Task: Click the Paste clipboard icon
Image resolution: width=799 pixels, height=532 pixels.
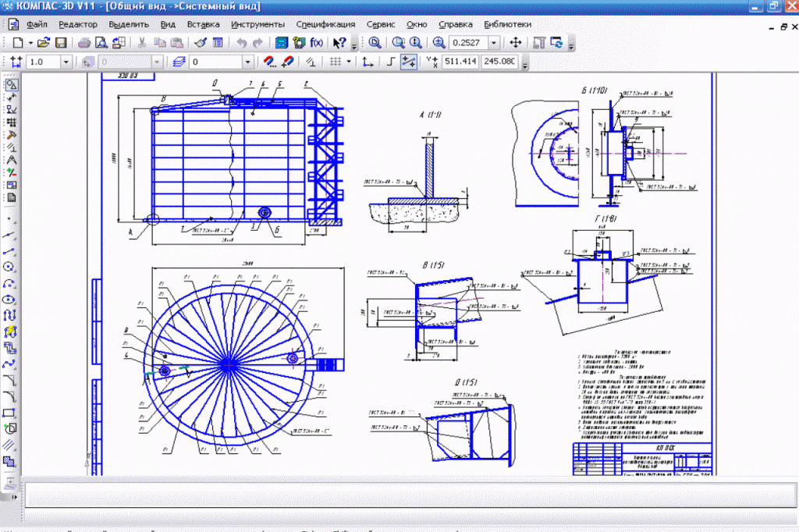Action: (x=177, y=43)
